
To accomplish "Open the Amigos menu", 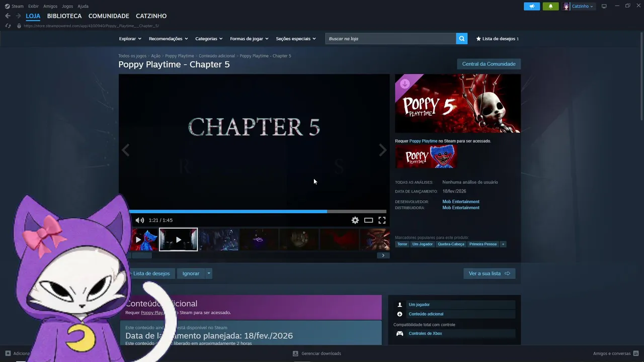I will tap(50, 6).
